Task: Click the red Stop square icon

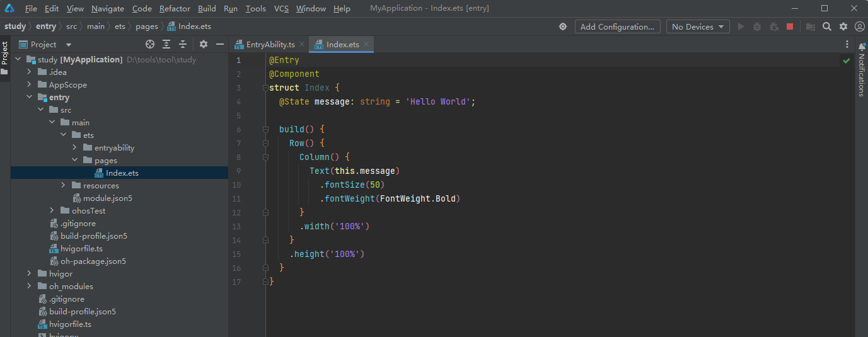Action: click(790, 26)
